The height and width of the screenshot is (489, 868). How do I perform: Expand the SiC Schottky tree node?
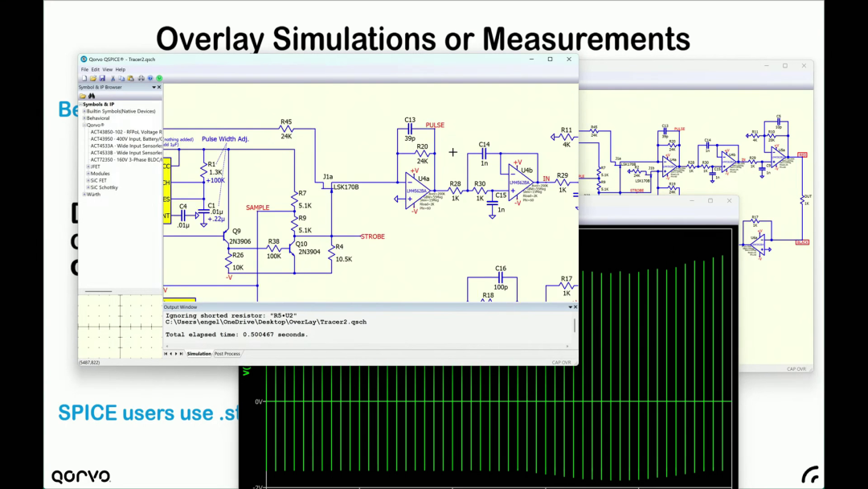click(x=88, y=187)
